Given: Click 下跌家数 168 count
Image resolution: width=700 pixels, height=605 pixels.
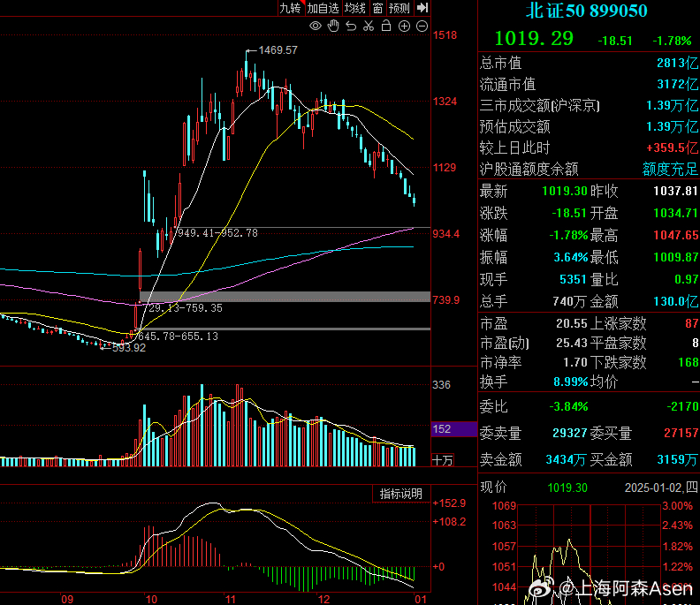Looking at the screenshot, I should tap(689, 362).
